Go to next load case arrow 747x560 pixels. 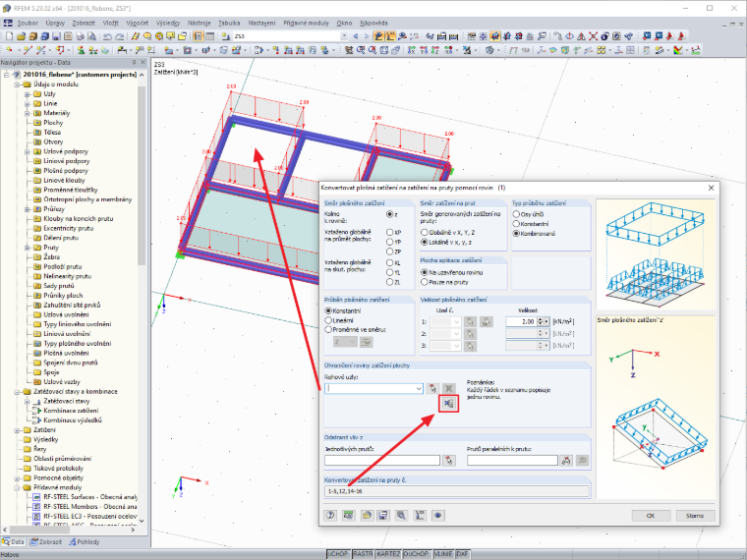(367, 36)
